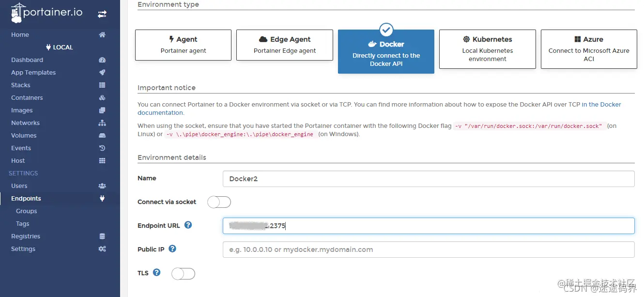Screen dimensions: 644x297
Task: Click the Public IP input field
Action: coord(429,250)
